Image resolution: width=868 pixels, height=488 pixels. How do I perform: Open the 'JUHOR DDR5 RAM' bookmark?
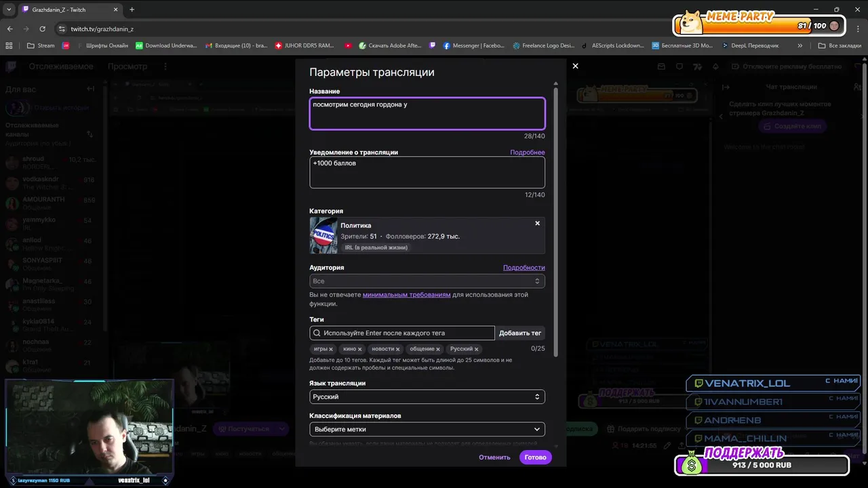point(304,45)
